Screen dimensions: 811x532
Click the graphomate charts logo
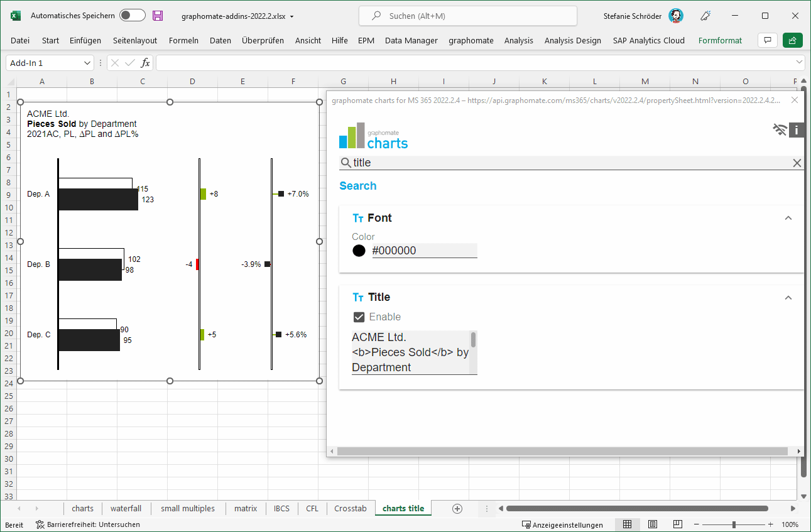(x=374, y=136)
